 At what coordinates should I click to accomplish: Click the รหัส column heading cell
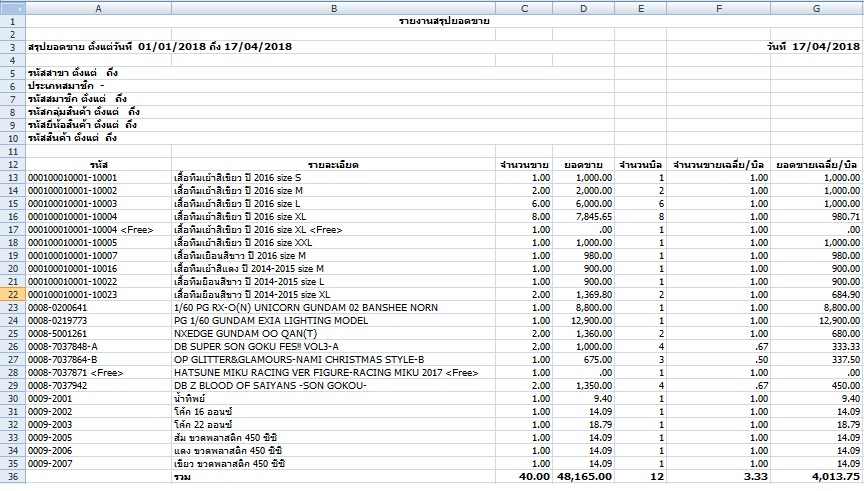coord(99,165)
